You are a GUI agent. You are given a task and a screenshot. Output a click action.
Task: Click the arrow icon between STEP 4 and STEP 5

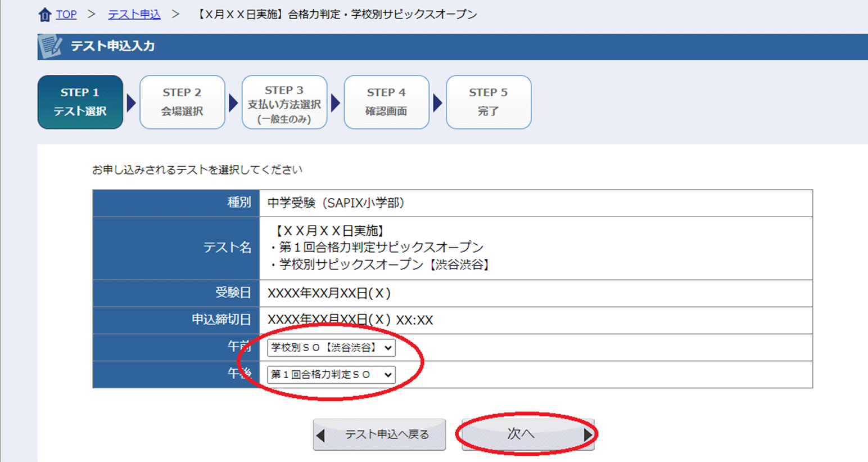pyautogui.click(x=437, y=102)
